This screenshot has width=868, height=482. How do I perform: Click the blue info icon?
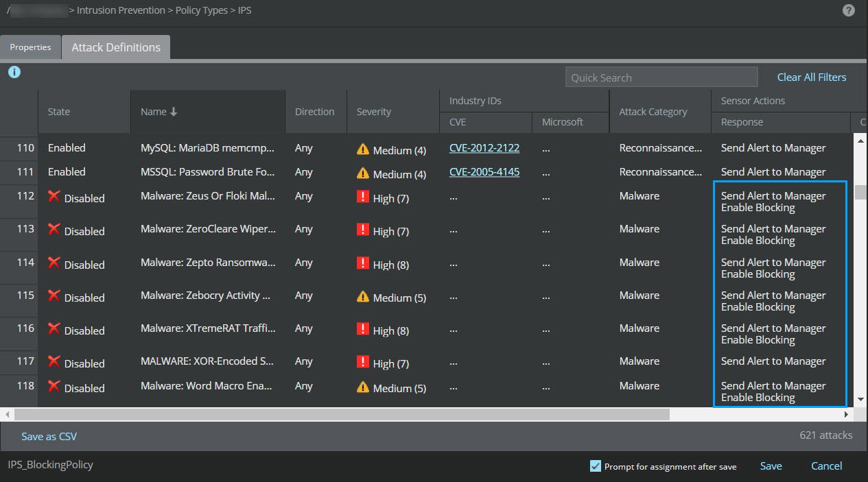click(14, 71)
